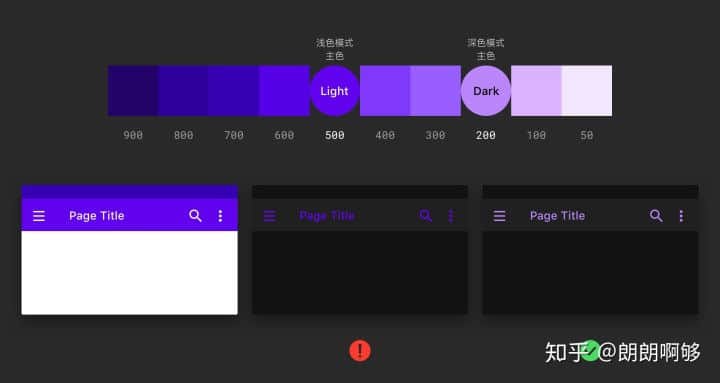The width and height of the screenshot is (720, 383).
Task: Open overflow menu in light purple app bar
Action: (x=220, y=216)
